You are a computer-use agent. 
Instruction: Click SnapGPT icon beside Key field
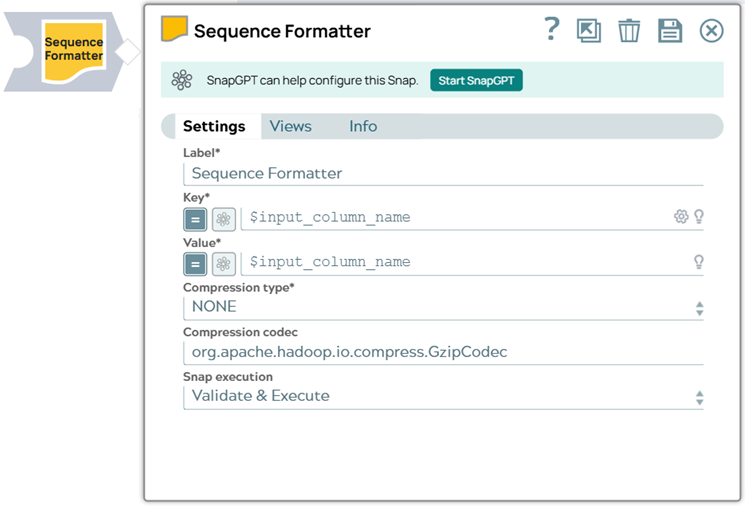click(x=223, y=220)
